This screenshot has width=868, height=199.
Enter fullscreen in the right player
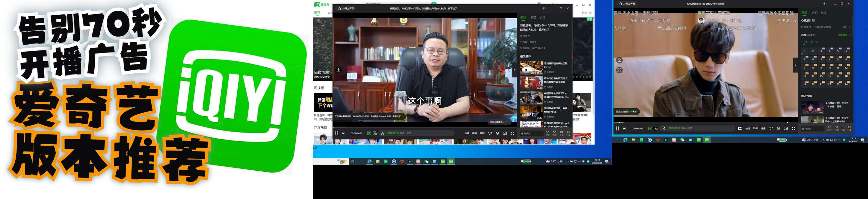click(x=794, y=128)
